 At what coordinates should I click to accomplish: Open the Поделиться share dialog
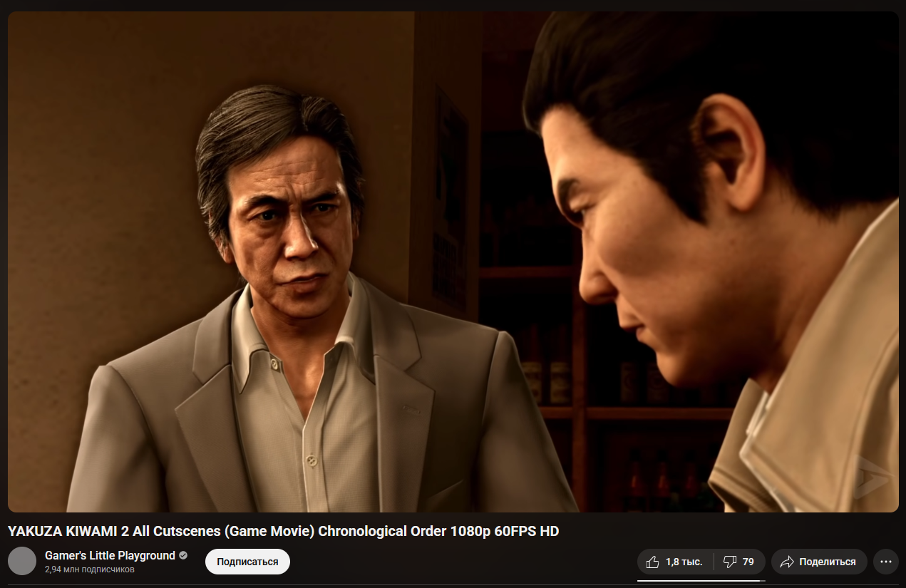pos(819,562)
